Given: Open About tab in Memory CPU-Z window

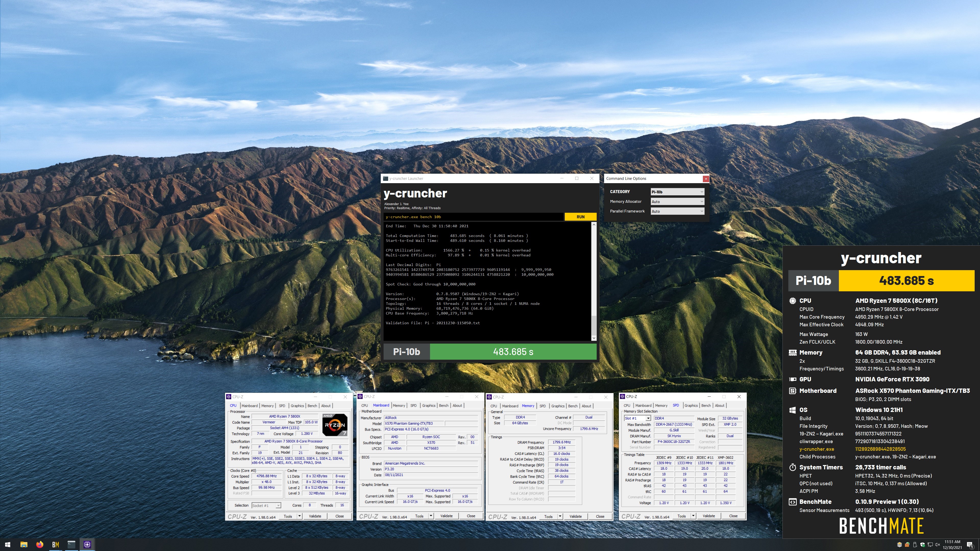Looking at the screenshot, I should coord(586,406).
